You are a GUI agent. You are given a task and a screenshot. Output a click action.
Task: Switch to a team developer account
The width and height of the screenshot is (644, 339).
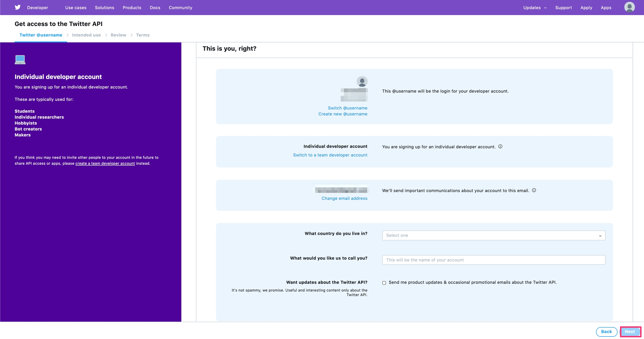(x=330, y=155)
